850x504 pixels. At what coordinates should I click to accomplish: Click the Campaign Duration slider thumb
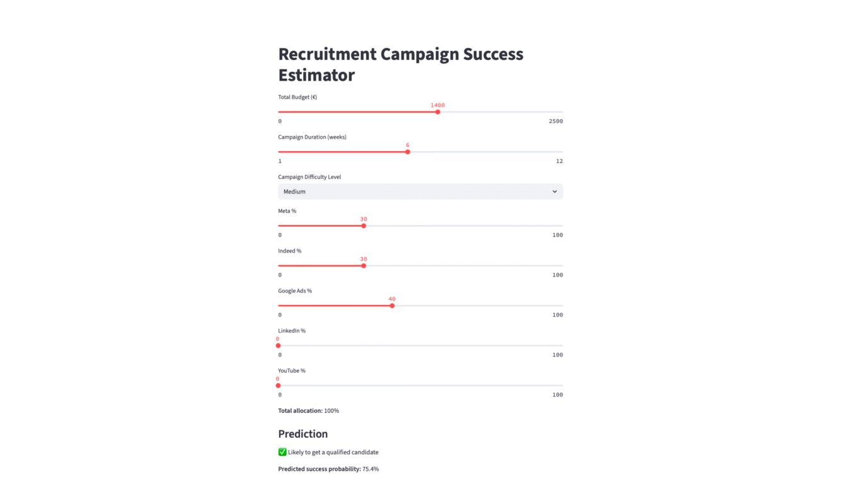pos(408,152)
